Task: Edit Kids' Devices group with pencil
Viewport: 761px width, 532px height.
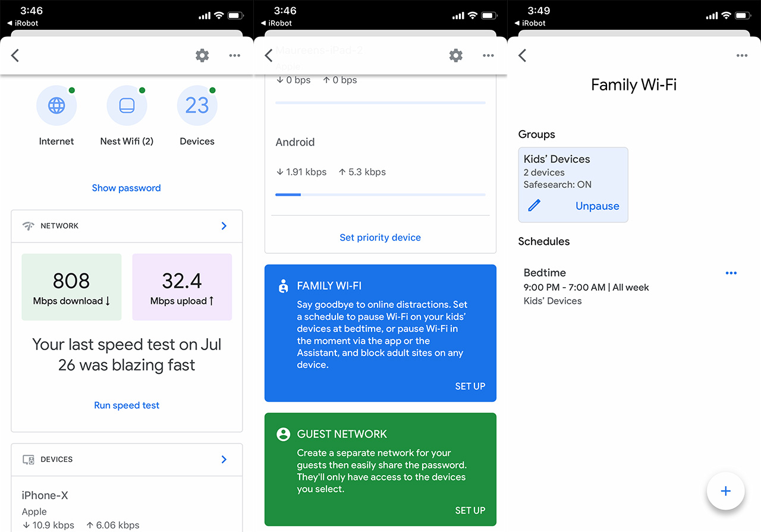Action: [534, 206]
